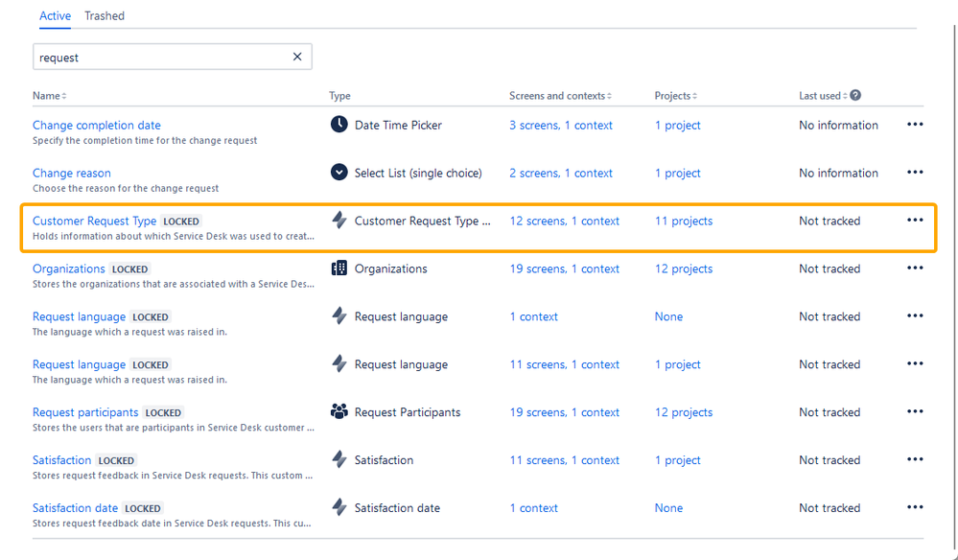This screenshot has width=958, height=560.
Task: Click 'Not tracked' in Satisfaction date row
Action: click(829, 508)
